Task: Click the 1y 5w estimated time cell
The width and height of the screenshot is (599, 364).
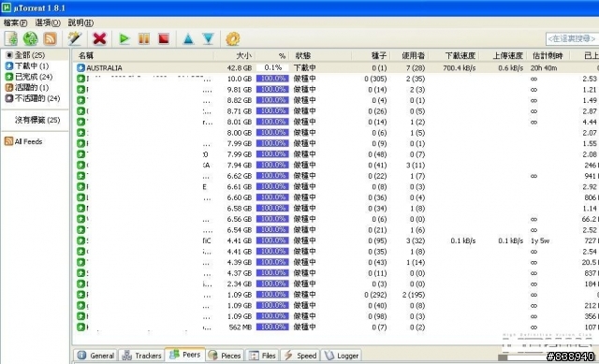Action: click(x=540, y=241)
